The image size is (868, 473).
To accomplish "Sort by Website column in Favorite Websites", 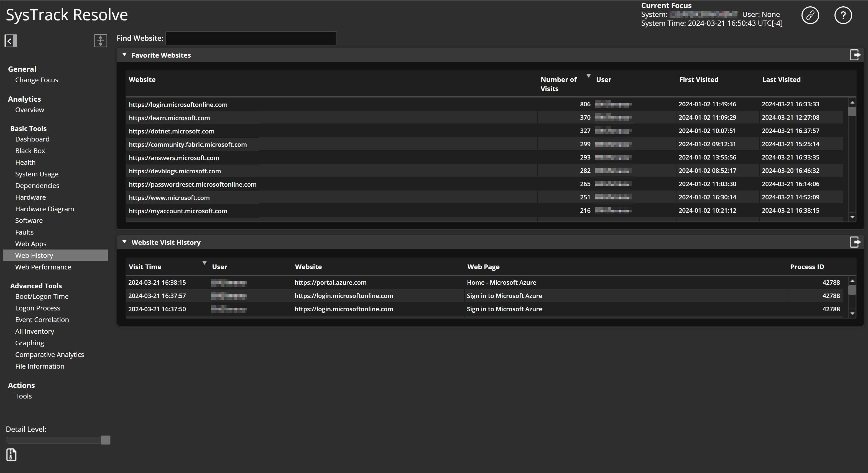I will [x=142, y=79].
